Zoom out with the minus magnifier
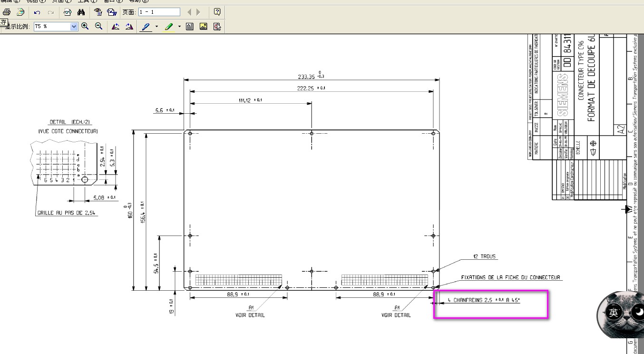 tap(98, 27)
